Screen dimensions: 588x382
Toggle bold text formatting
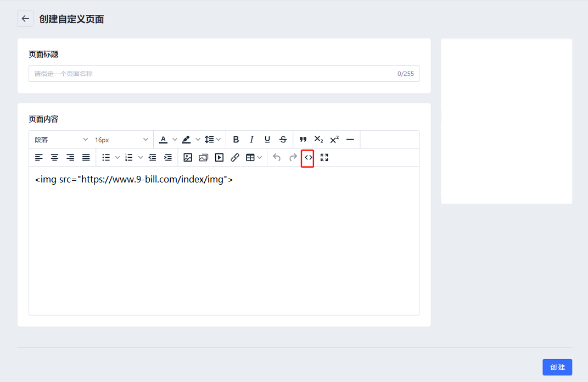pyautogui.click(x=236, y=140)
